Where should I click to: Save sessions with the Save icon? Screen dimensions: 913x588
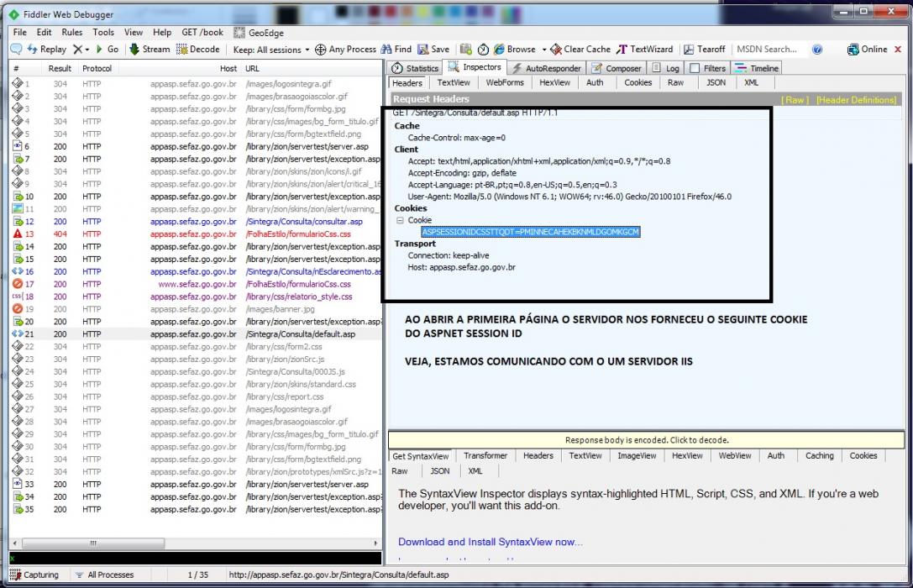pos(433,50)
